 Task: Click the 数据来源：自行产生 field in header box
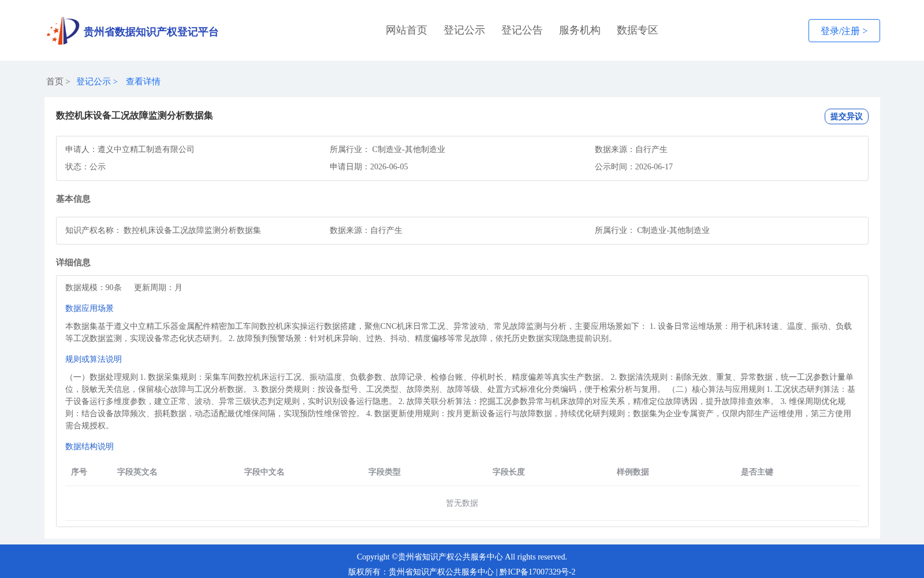click(631, 149)
